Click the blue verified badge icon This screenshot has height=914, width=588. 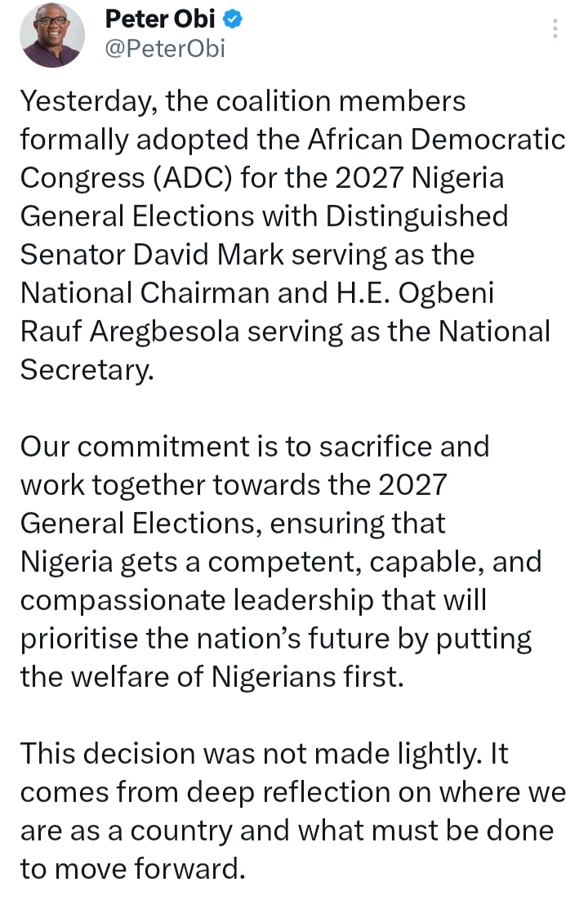233,17
